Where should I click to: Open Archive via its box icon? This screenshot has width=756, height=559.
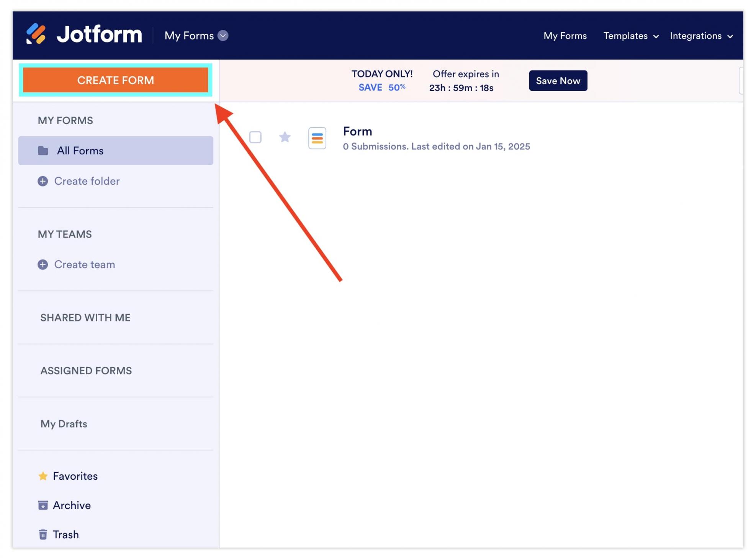pos(43,506)
